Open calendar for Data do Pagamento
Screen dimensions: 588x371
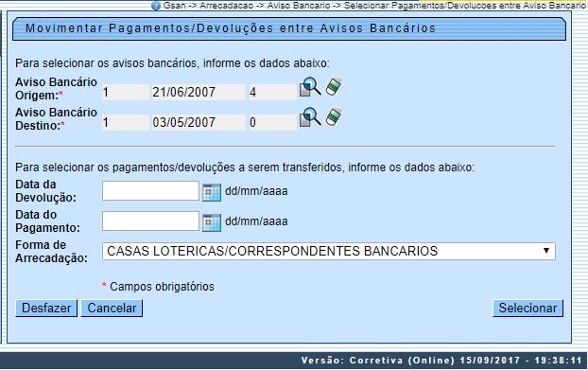click(212, 222)
